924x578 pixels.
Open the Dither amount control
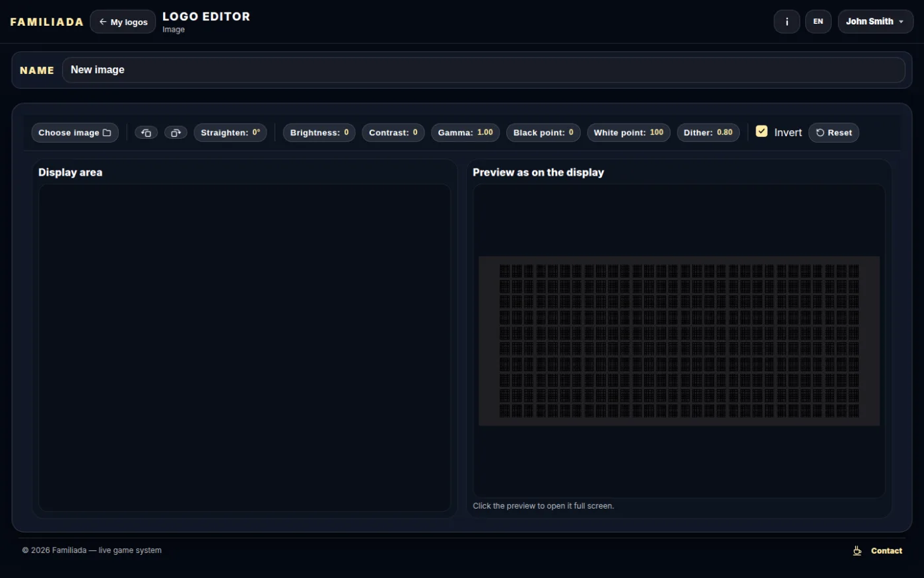click(x=708, y=133)
